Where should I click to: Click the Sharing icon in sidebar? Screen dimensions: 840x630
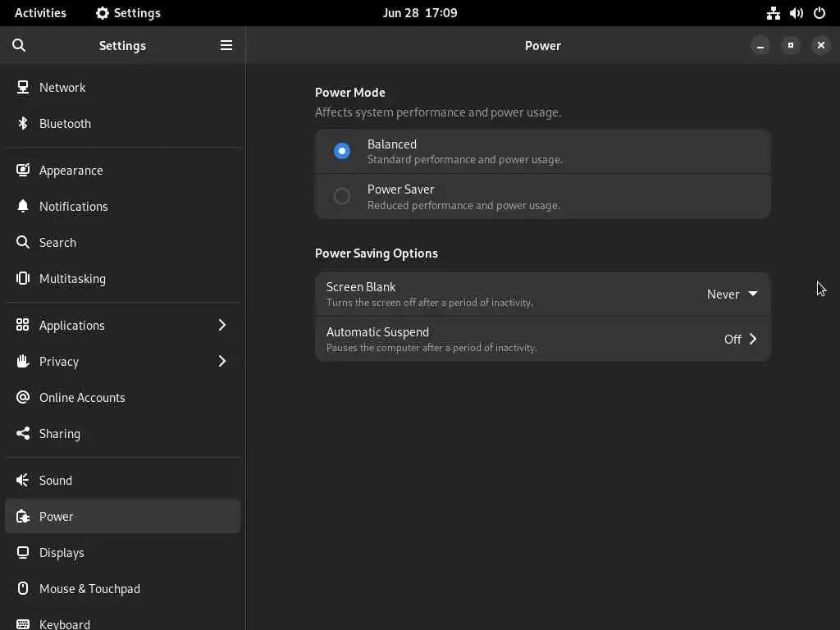coord(23,434)
